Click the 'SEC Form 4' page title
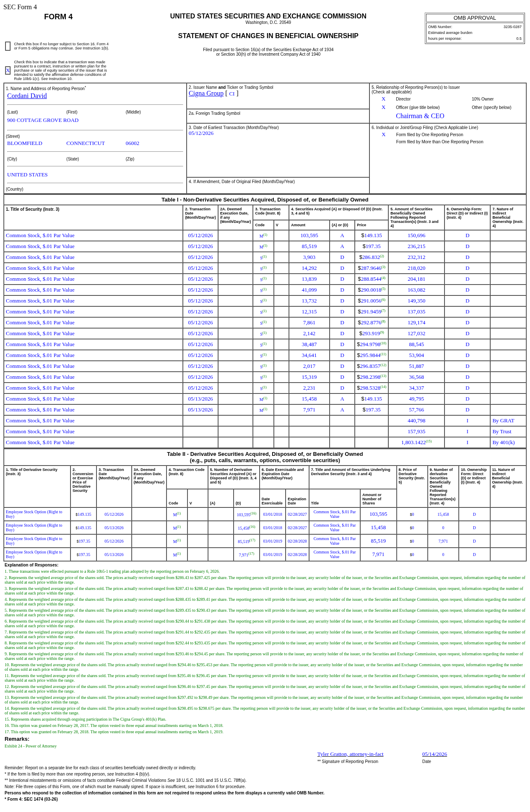This screenshot has width=530, height=812. pos(20,7)
